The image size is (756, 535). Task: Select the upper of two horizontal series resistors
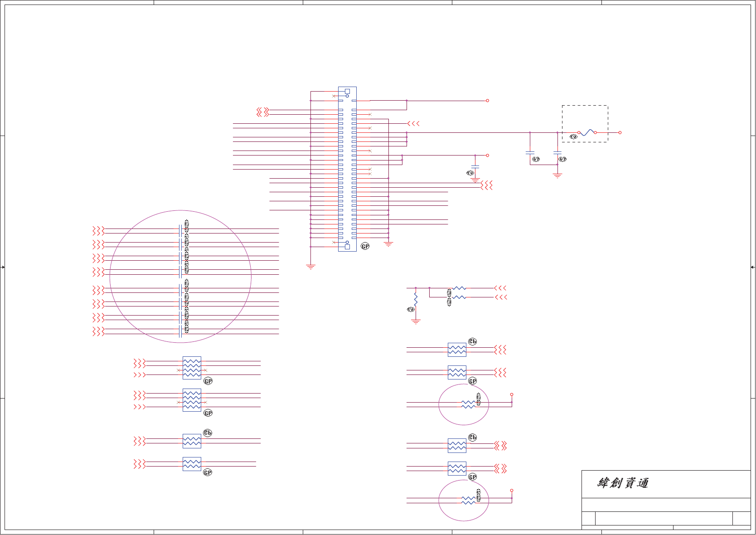[x=459, y=288]
